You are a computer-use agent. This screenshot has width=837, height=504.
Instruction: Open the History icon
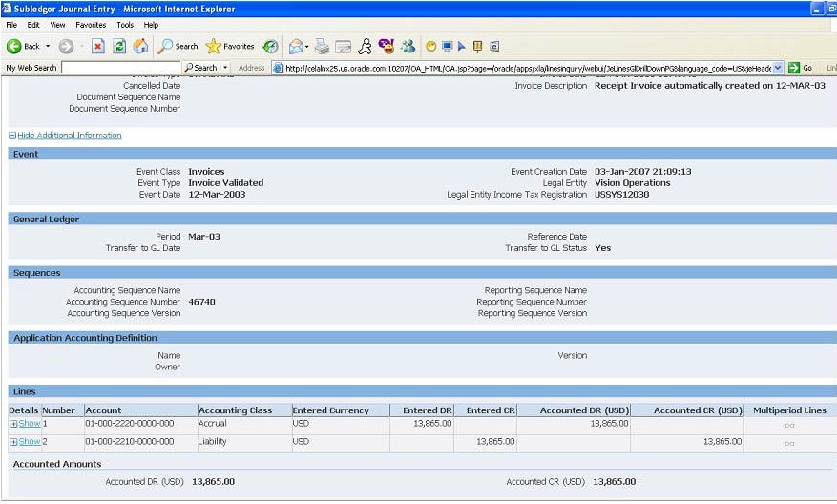[271, 47]
